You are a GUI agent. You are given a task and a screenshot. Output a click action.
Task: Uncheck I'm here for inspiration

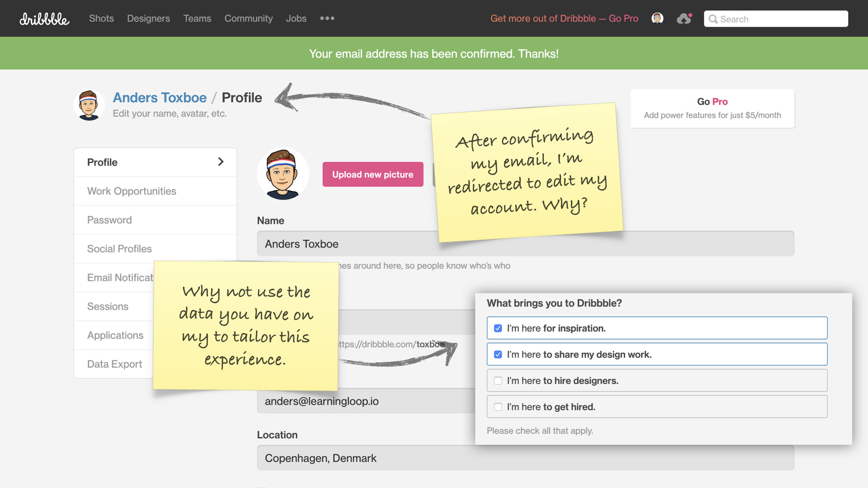pos(498,328)
